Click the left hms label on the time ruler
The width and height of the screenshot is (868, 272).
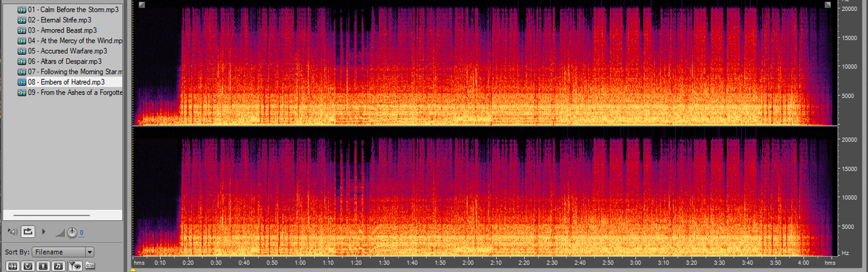[x=139, y=263]
